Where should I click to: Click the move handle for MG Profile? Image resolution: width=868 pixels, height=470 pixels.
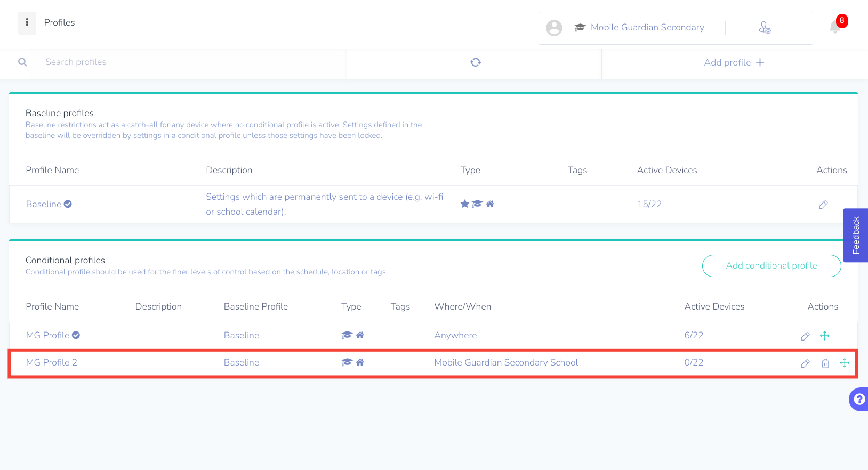[824, 336]
